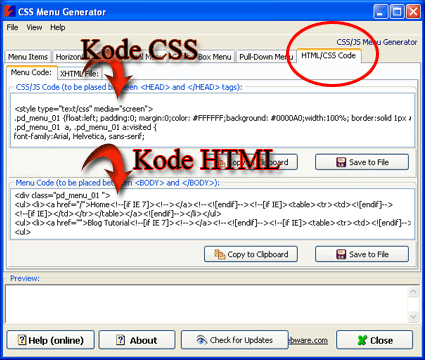Save the CSS/JS code to file
425x360 pixels.
[x=362, y=162]
